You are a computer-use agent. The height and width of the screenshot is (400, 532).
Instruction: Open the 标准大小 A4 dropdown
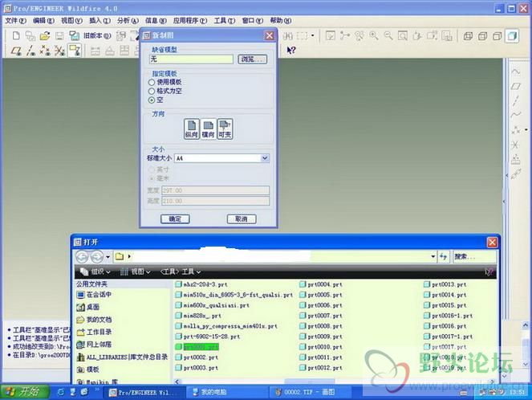[x=265, y=158]
